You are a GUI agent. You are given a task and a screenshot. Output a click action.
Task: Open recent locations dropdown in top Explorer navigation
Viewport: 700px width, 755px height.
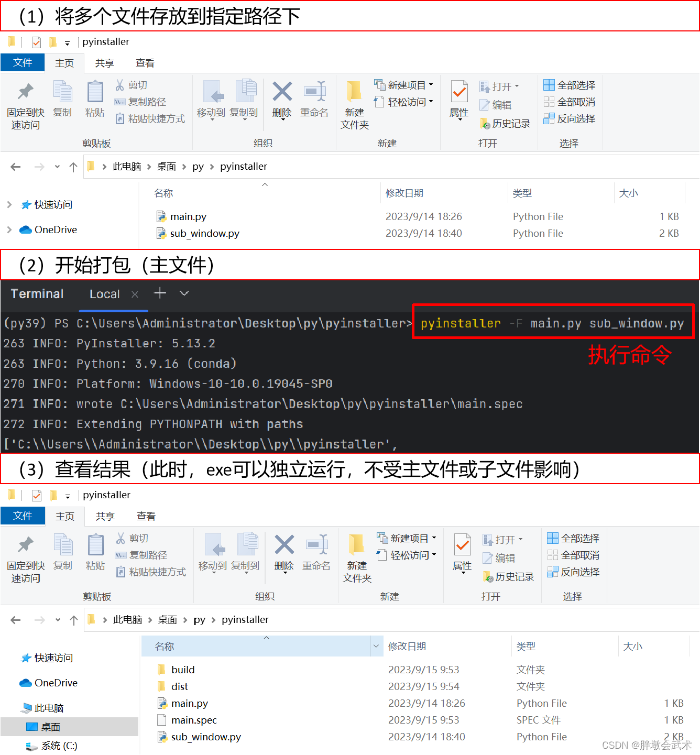click(x=57, y=167)
